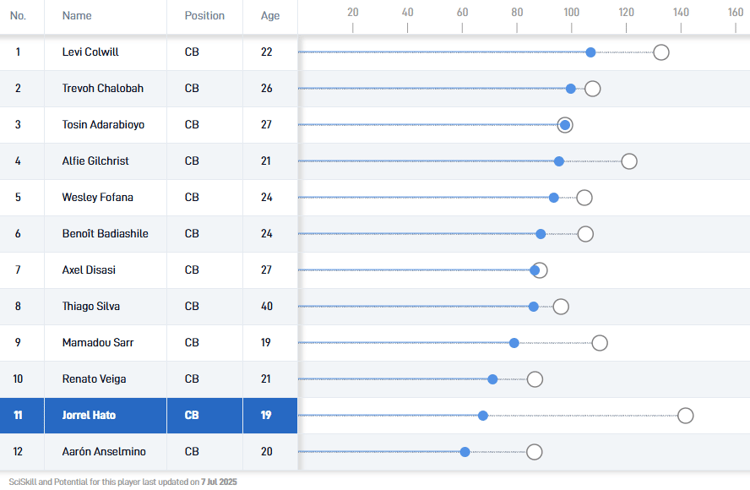The height and width of the screenshot is (490, 750).
Task: Click the Age column header
Action: (x=270, y=16)
